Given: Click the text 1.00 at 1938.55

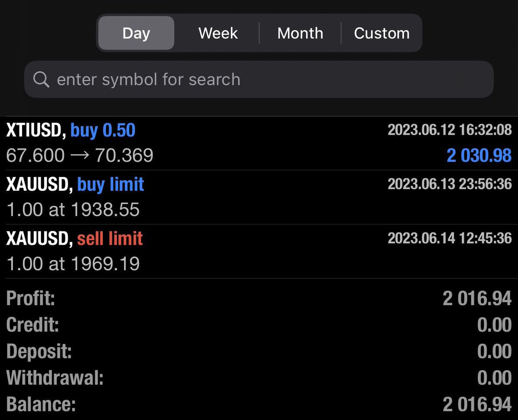Looking at the screenshot, I should 73,210.
